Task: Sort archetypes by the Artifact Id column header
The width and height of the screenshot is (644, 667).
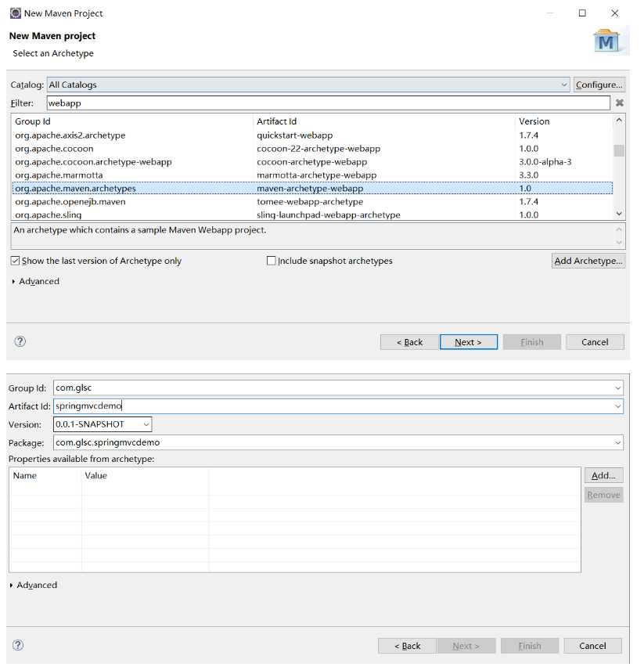Action: 384,121
